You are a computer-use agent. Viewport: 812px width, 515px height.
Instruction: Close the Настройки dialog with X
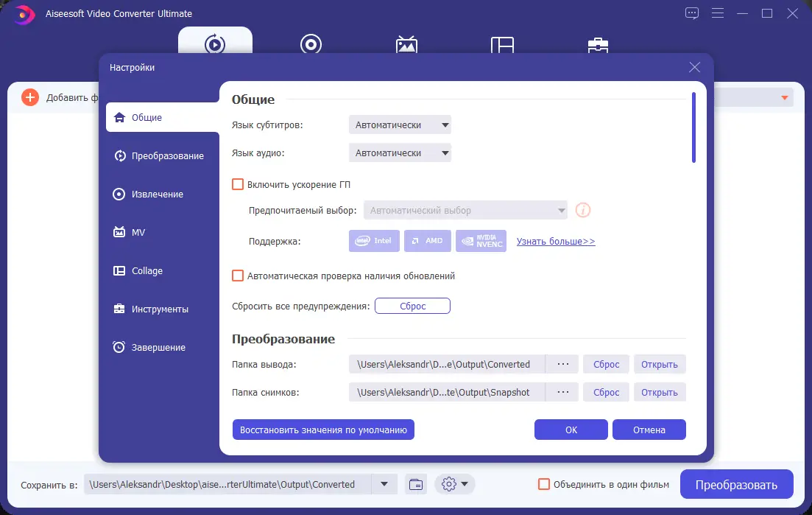pyautogui.click(x=694, y=67)
